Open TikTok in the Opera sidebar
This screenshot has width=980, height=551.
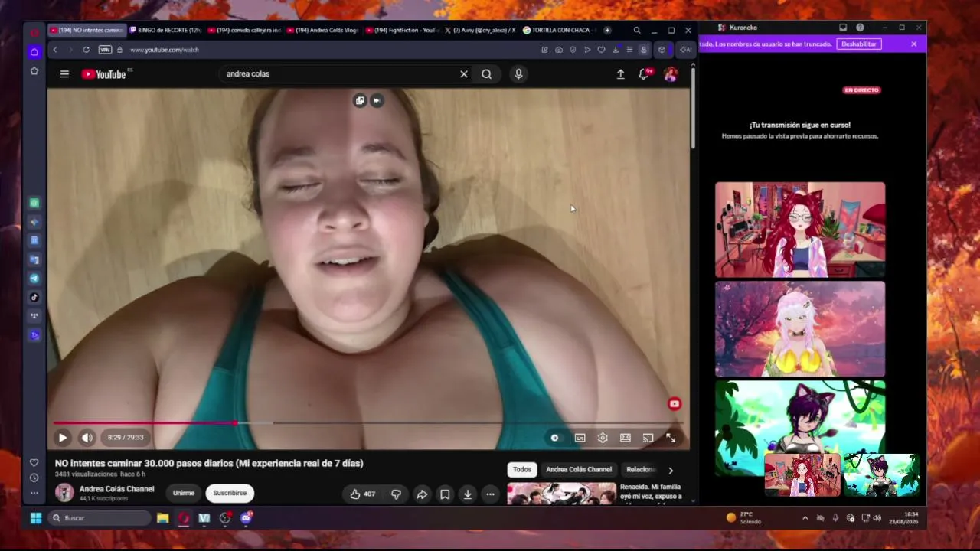point(34,298)
